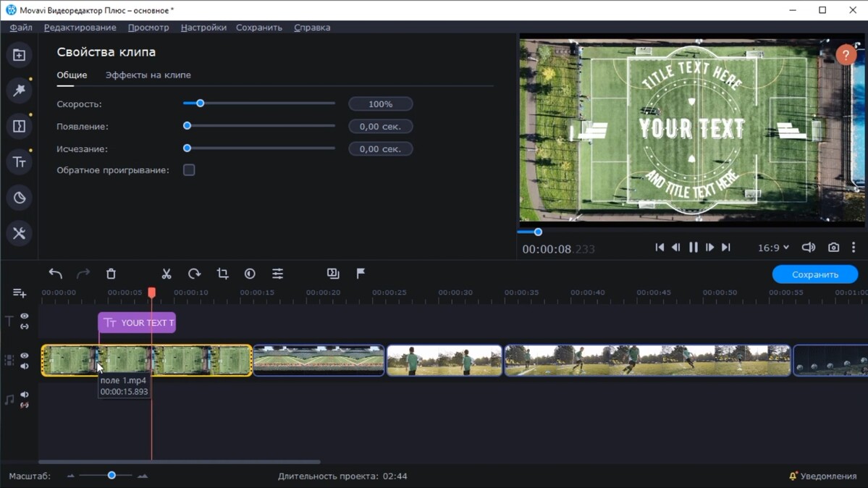
Task: Open the Movavi app icon menu
Action: pyautogui.click(x=11, y=10)
